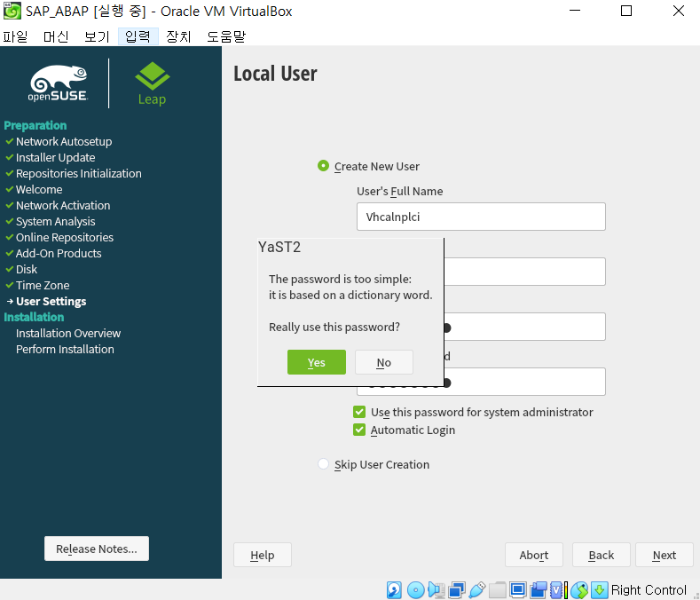Click the Welcome sidebar entry
The height and width of the screenshot is (600, 700).
click(x=39, y=189)
